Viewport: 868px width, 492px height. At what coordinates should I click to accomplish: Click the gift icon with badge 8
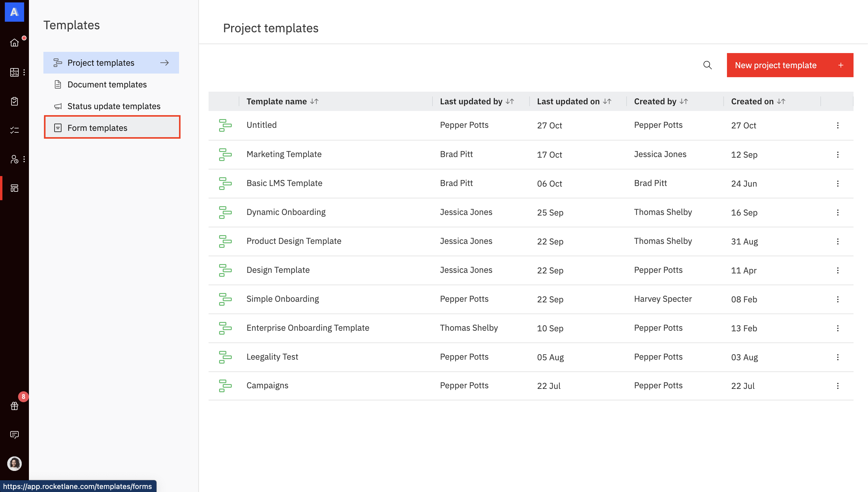click(x=14, y=406)
